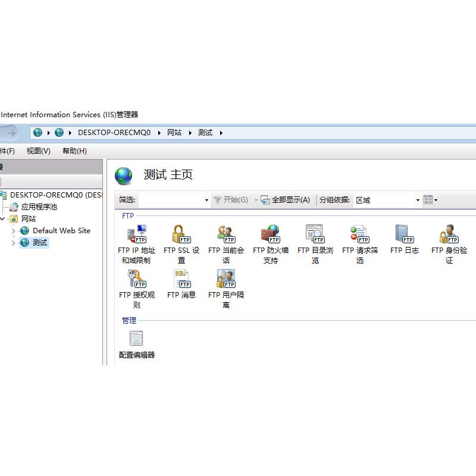The width and height of the screenshot is (476, 476).
Task: Collapse the 管理 group header
Action: [129, 320]
